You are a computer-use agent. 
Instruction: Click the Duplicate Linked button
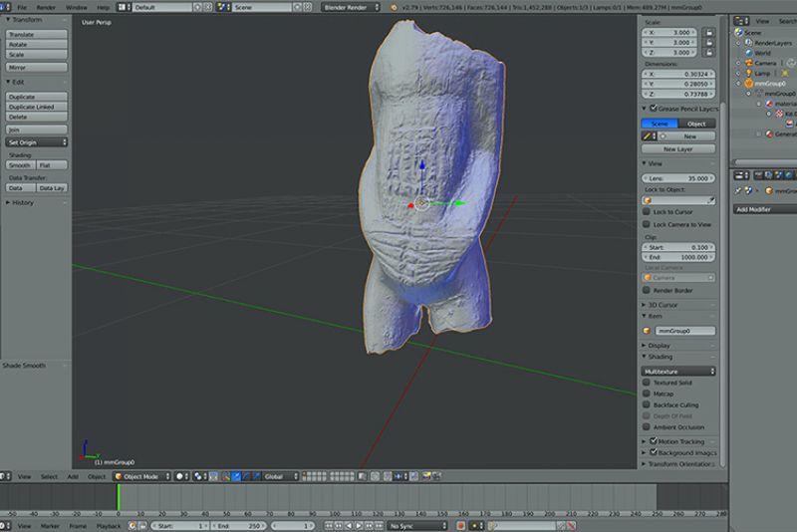36,107
